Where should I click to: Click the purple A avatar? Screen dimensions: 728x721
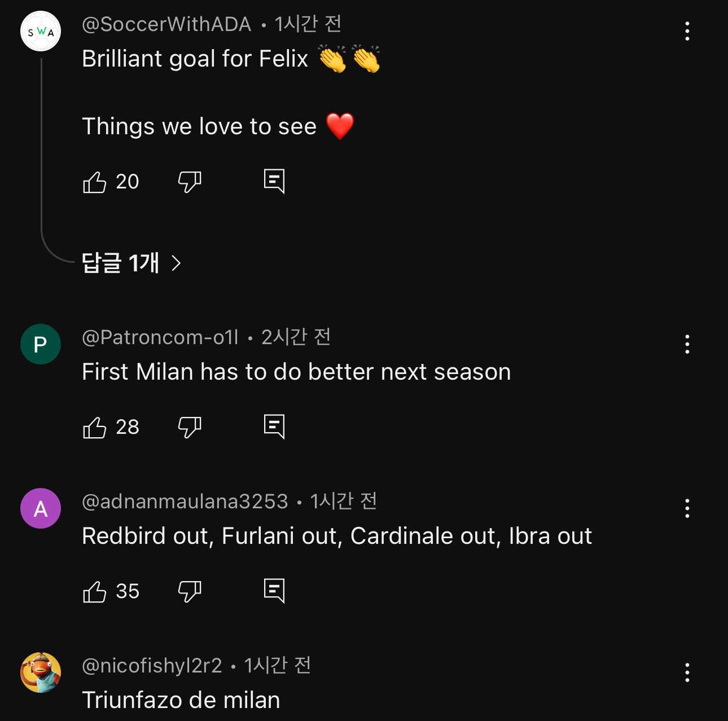tap(41, 508)
